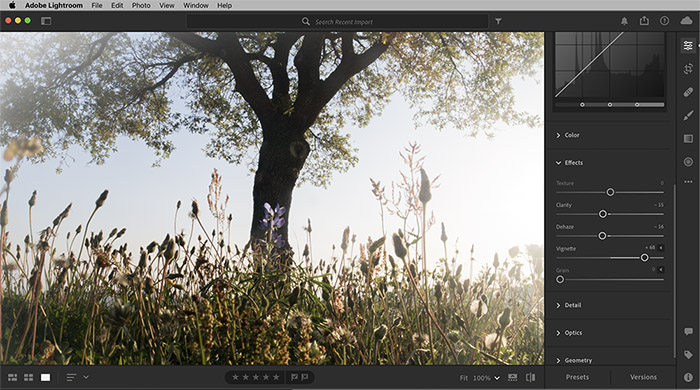Screen dimensions: 700x390
Task: Click the Fit zoom button
Action: [x=464, y=378]
